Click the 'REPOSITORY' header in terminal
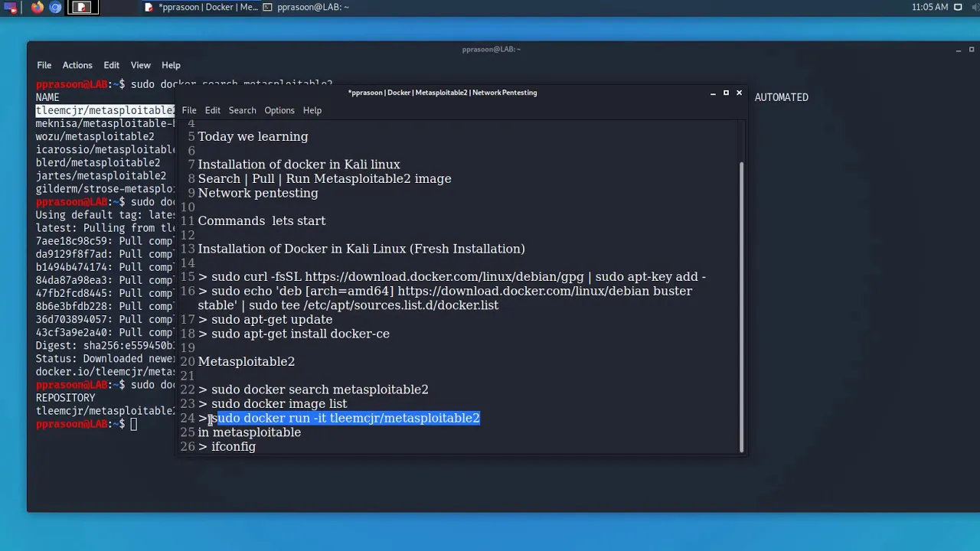Viewport: 980px width, 551px height. (66, 398)
